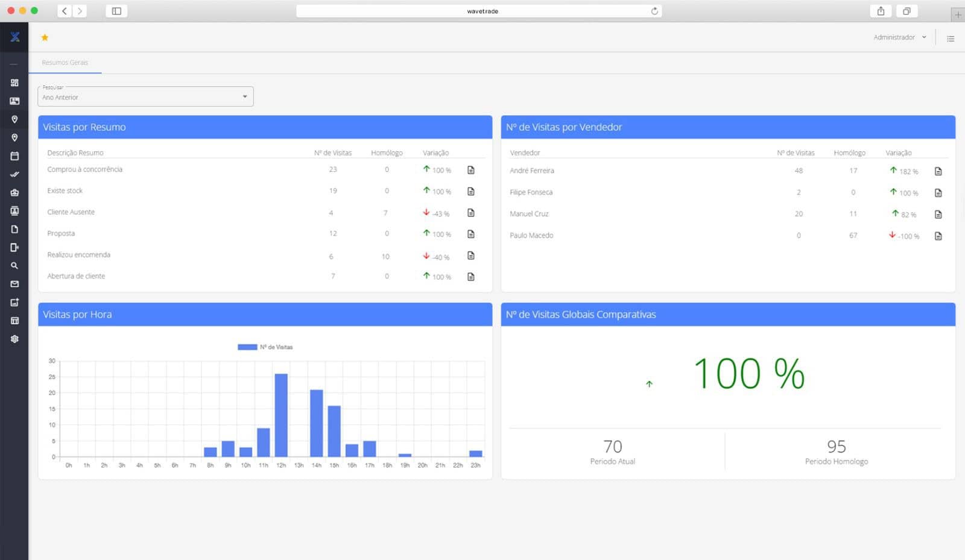Click the yellow favorite star icon
The width and height of the screenshot is (965, 560).
pos(45,37)
